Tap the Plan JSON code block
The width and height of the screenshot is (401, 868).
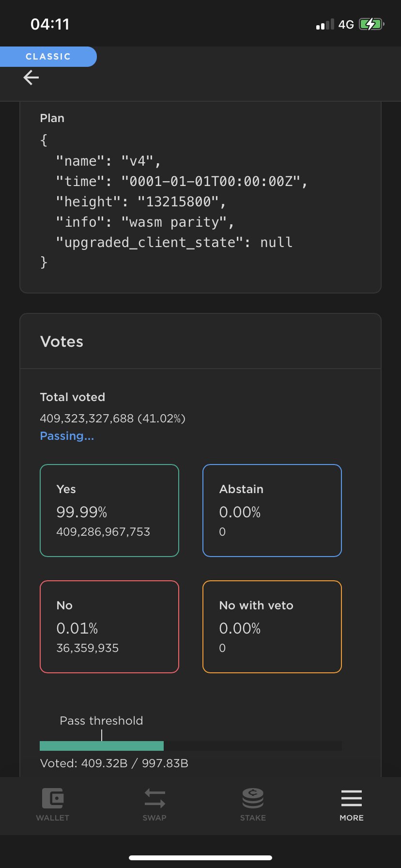(x=174, y=201)
